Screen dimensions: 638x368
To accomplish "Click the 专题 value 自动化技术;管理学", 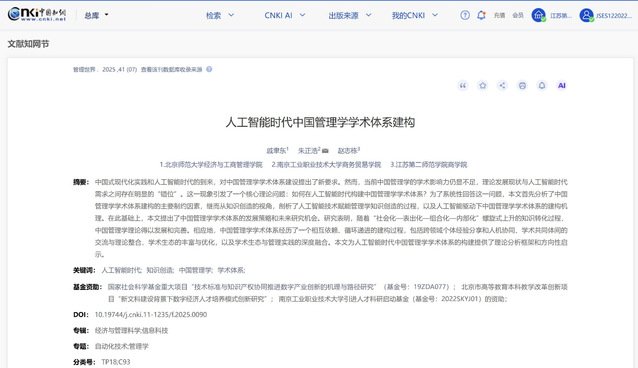I will 122,346.
